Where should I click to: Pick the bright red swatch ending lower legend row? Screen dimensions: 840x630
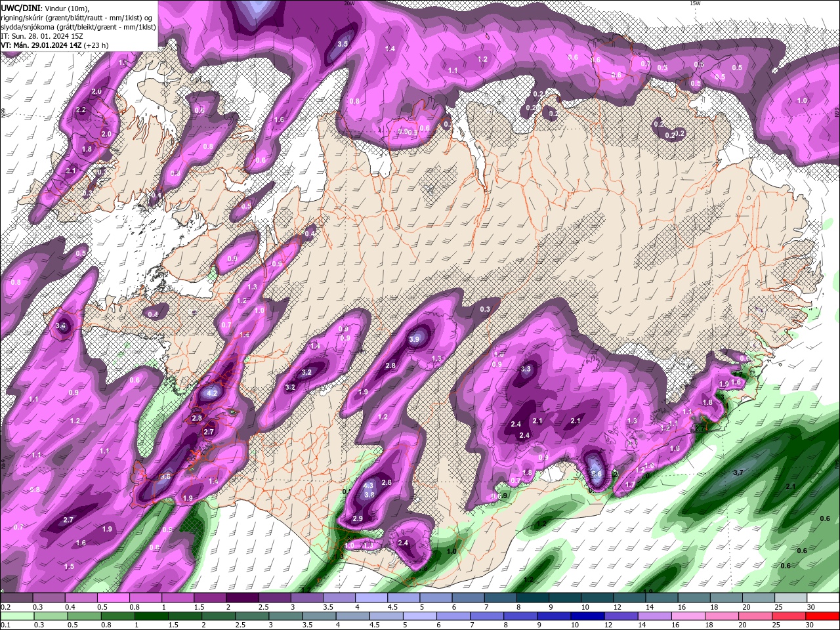(824, 616)
